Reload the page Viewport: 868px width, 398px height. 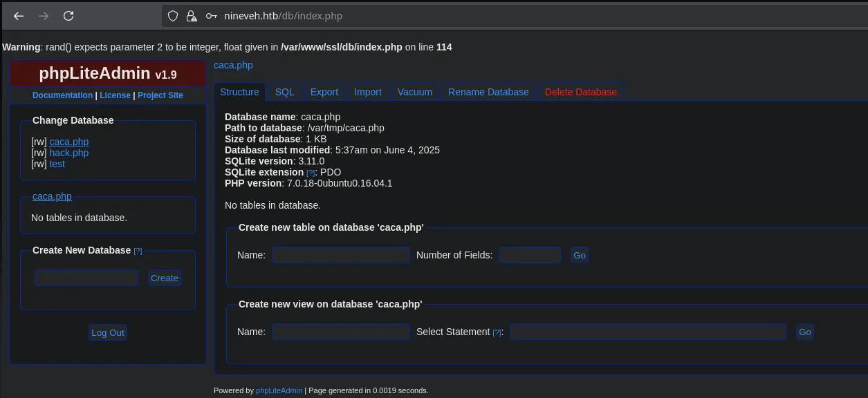tap(68, 16)
